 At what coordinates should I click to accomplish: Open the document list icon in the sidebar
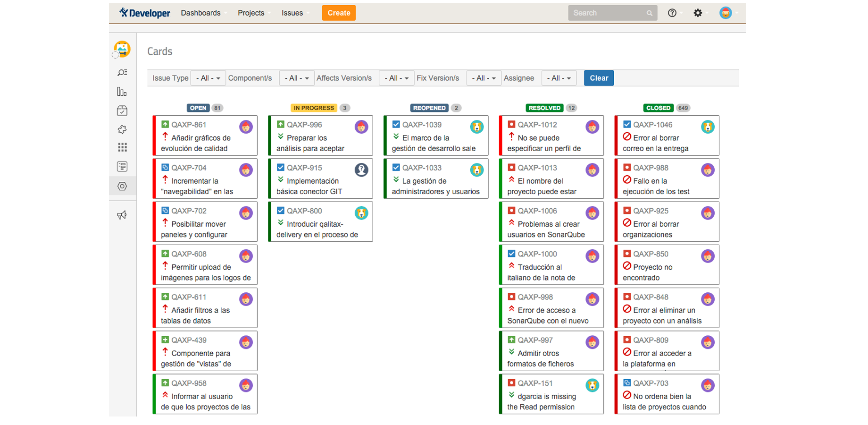(x=122, y=167)
